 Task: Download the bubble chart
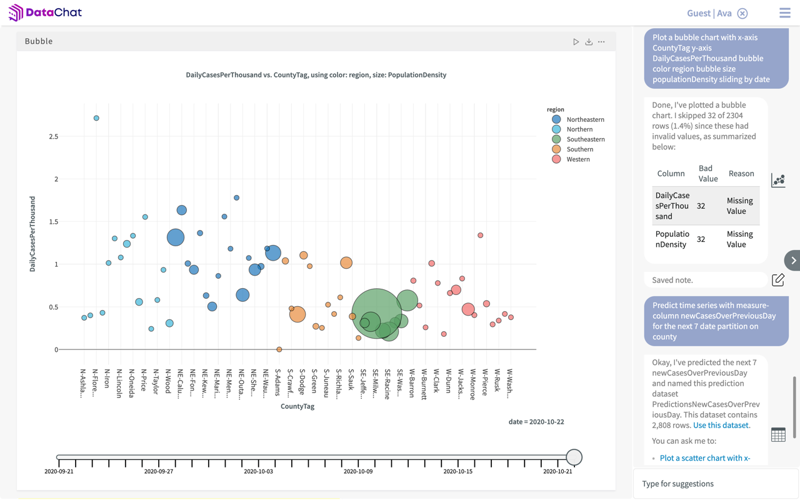click(x=589, y=42)
